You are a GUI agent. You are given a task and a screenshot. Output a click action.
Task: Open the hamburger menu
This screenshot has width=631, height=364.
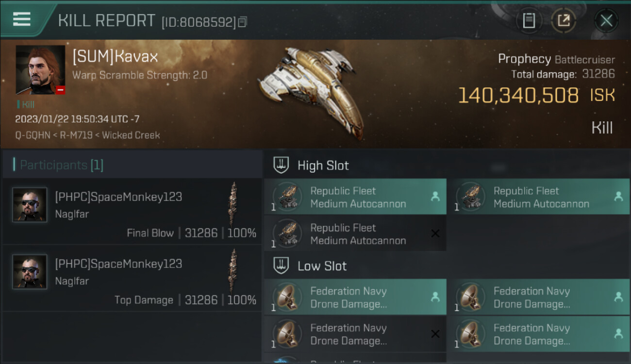click(22, 19)
